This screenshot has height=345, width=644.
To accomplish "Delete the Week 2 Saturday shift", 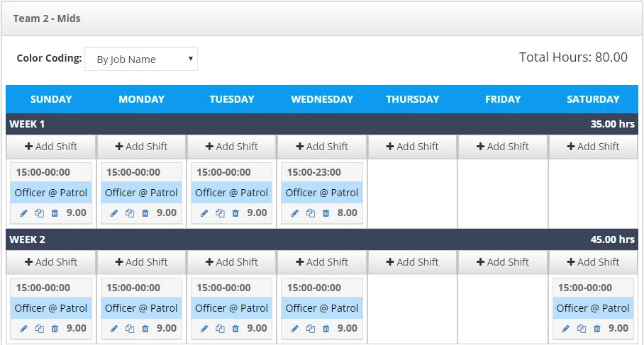I will point(596,329).
